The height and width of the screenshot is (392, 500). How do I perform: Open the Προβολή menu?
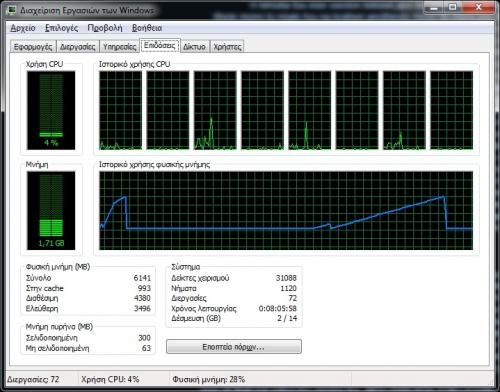[x=105, y=28]
